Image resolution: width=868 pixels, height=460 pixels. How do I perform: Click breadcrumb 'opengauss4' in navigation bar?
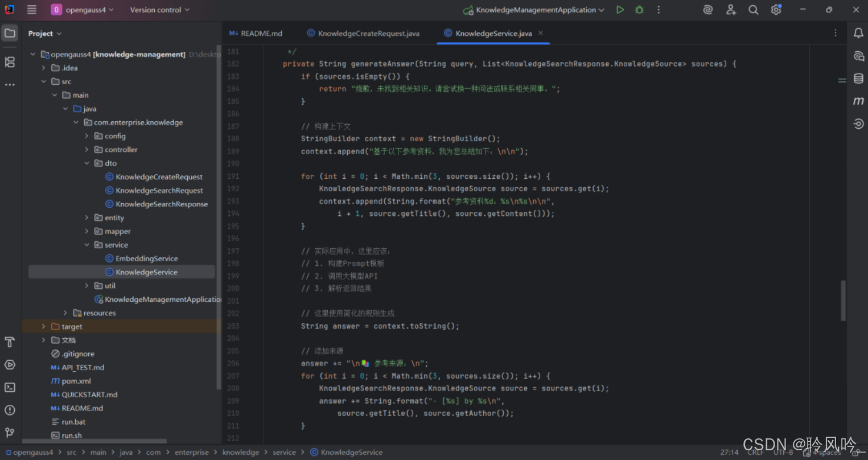coord(30,453)
